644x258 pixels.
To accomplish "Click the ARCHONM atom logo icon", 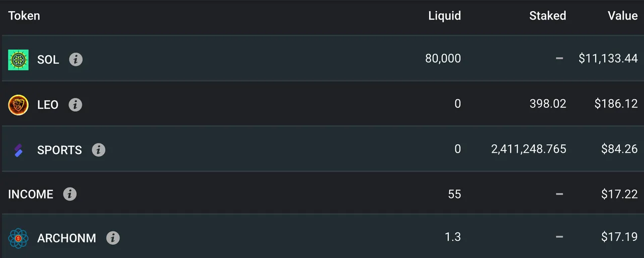I will (18, 238).
